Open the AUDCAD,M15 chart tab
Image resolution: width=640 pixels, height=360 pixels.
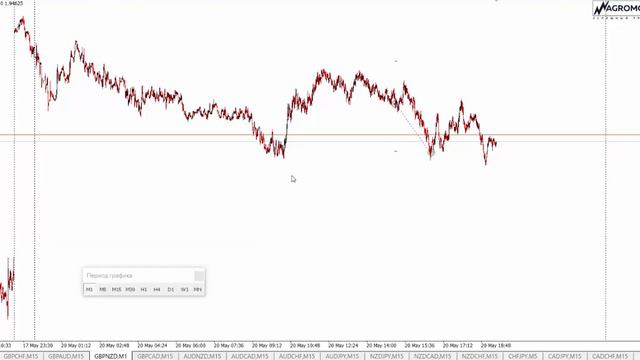250,356
